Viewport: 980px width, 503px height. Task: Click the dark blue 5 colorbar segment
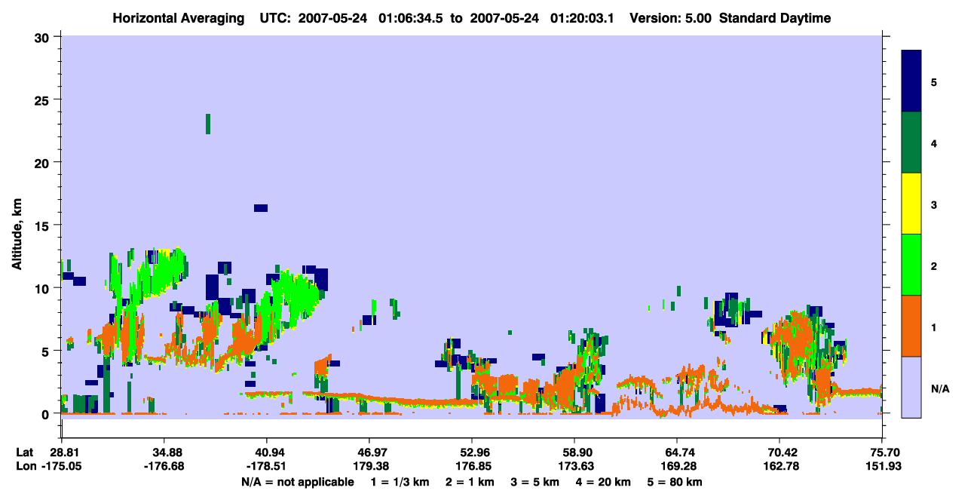pyautogui.click(x=911, y=81)
